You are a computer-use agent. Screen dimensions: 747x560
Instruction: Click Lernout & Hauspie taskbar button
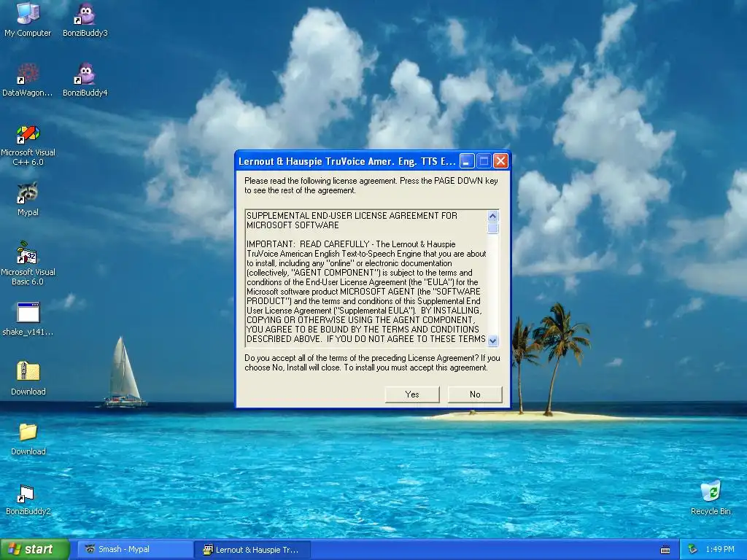pos(252,550)
